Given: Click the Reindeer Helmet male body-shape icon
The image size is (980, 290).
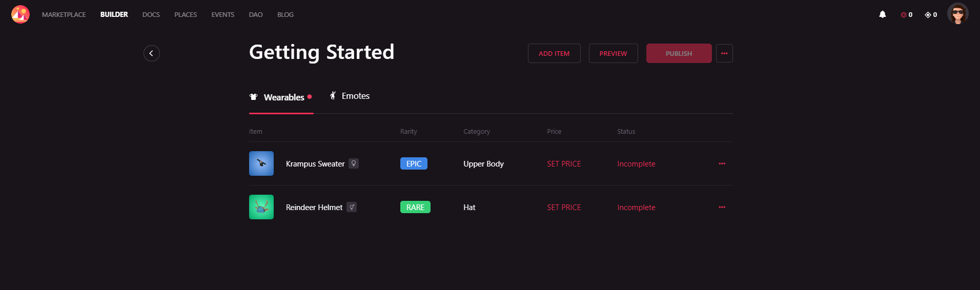Looking at the screenshot, I should click(352, 207).
